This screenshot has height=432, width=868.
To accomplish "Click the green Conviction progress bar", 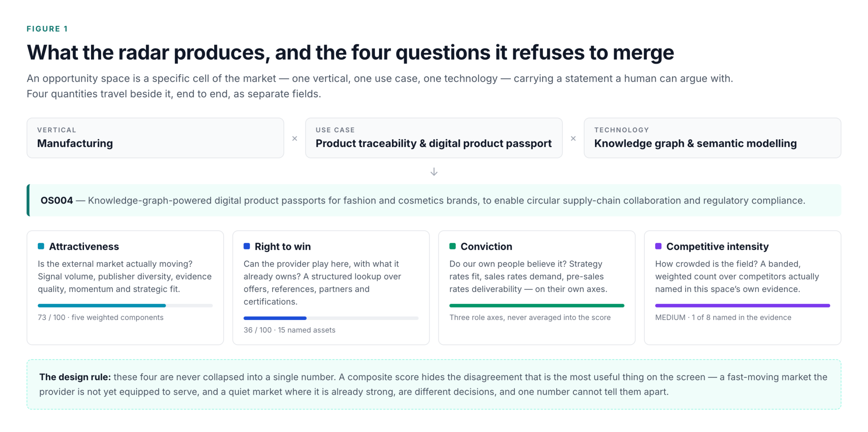I will (x=537, y=306).
